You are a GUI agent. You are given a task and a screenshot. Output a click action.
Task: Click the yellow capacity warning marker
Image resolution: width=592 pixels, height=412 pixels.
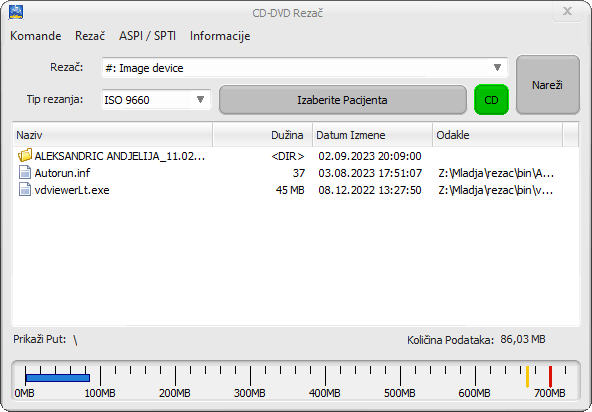[527, 377]
